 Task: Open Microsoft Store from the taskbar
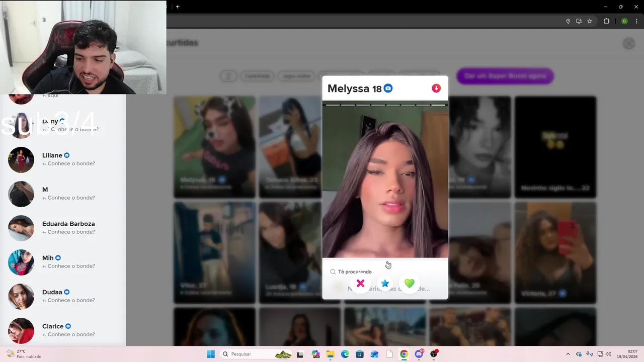point(360,354)
